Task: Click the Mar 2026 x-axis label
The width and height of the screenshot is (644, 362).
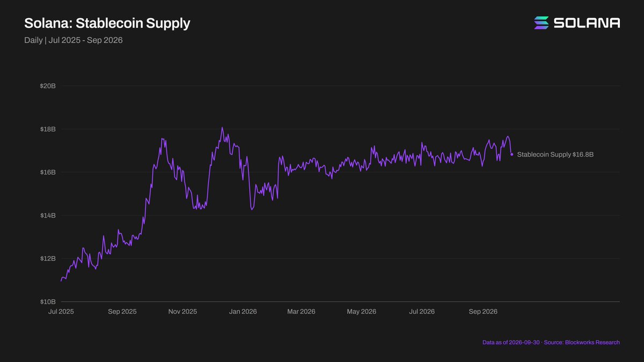Action: click(301, 312)
